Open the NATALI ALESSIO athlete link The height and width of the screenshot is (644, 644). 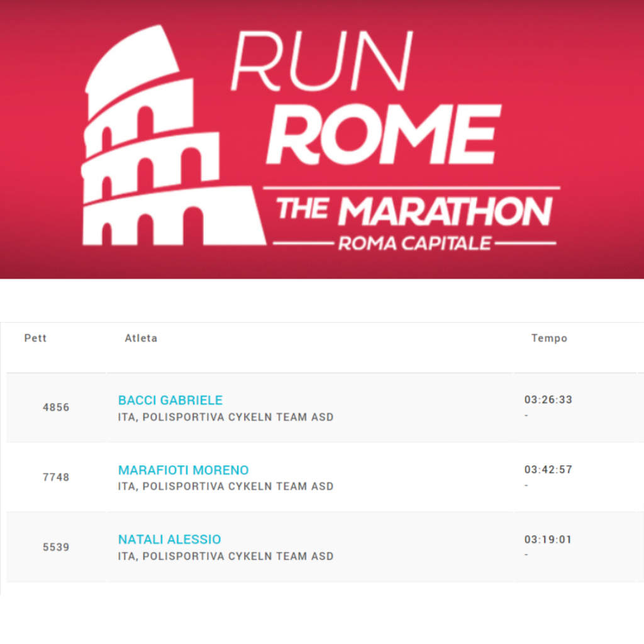tap(169, 539)
